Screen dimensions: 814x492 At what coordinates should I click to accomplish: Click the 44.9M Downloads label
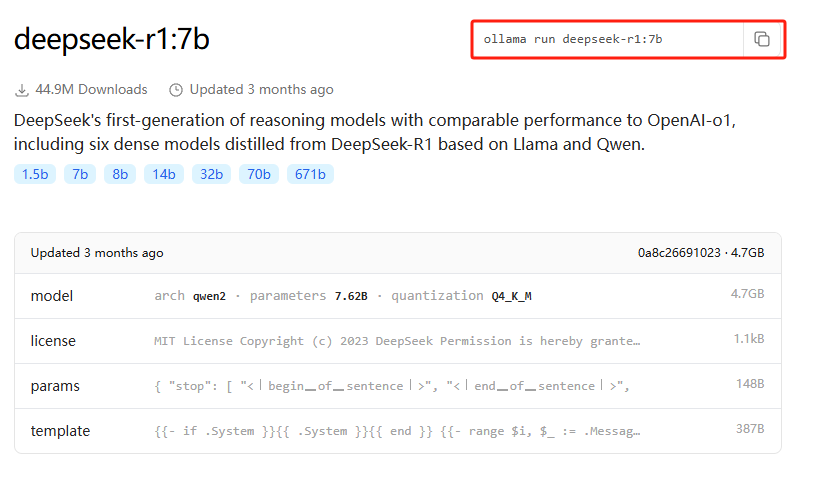click(x=91, y=90)
